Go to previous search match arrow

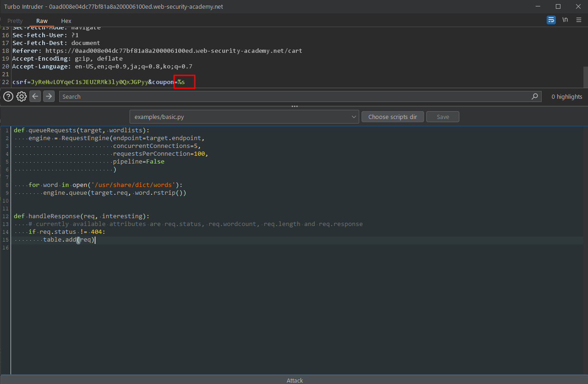pyautogui.click(x=35, y=96)
